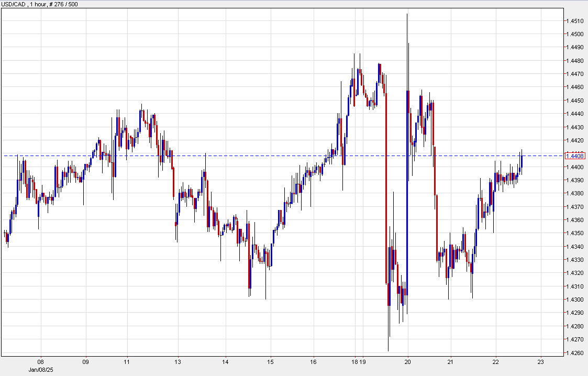Click the 1.4500 price axis label
This screenshot has width=588, height=376.
point(573,34)
